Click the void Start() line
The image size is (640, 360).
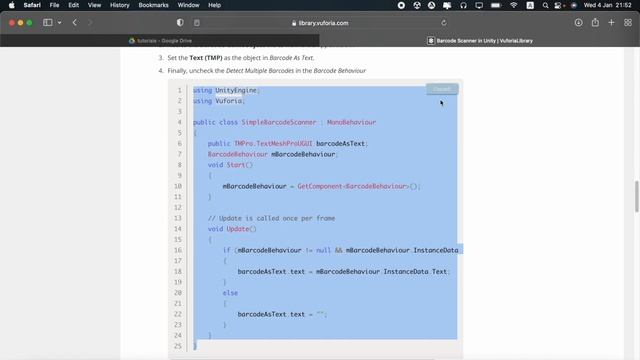coord(230,164)
